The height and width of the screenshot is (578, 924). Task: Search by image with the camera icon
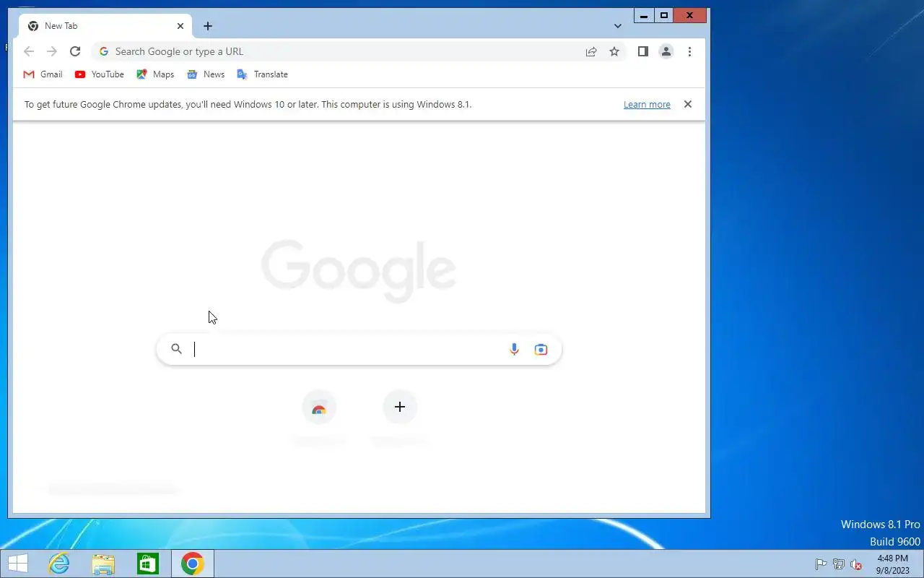(541, 350)
